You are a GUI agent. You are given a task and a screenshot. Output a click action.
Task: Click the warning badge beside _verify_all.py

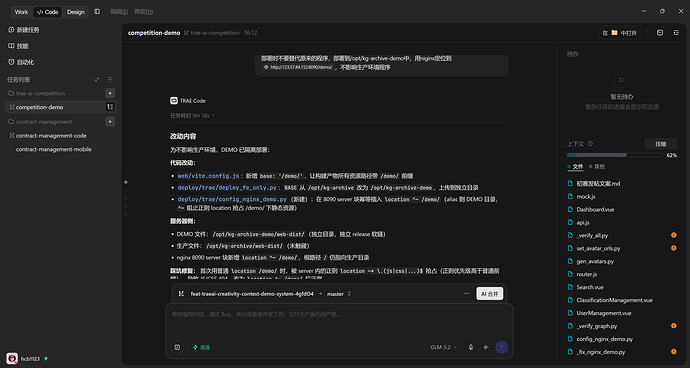coord(673,236)
